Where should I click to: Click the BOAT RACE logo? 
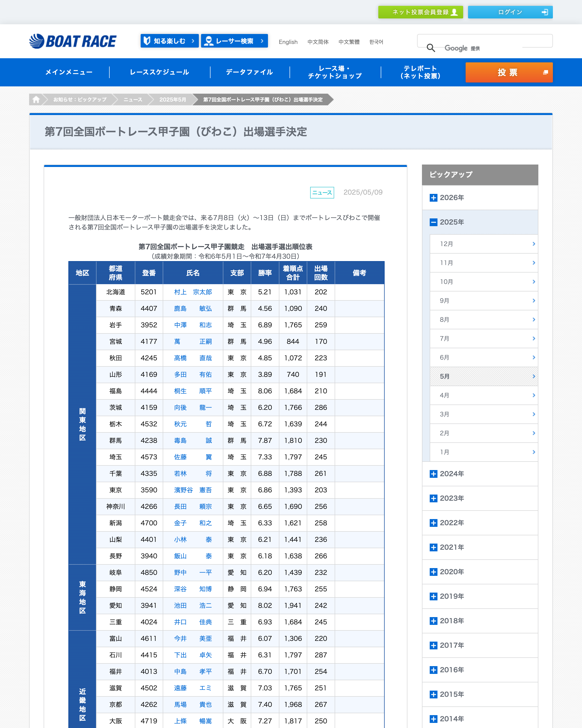[73, 41]
